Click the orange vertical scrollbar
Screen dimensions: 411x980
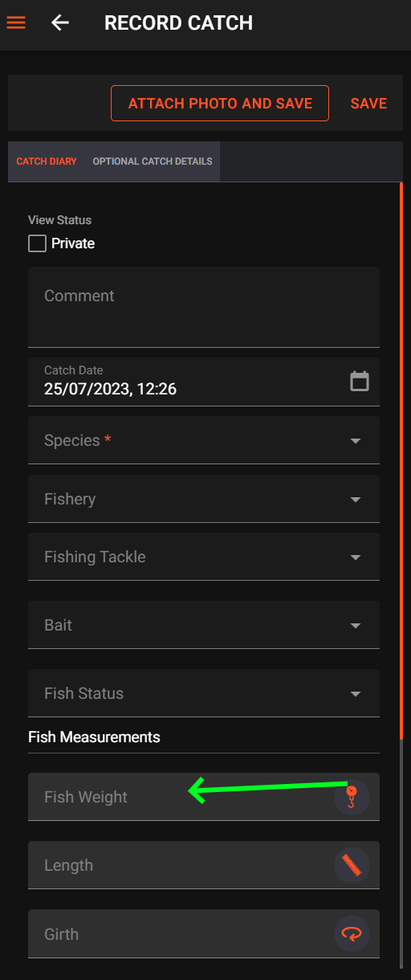click(x=401, y=460)
